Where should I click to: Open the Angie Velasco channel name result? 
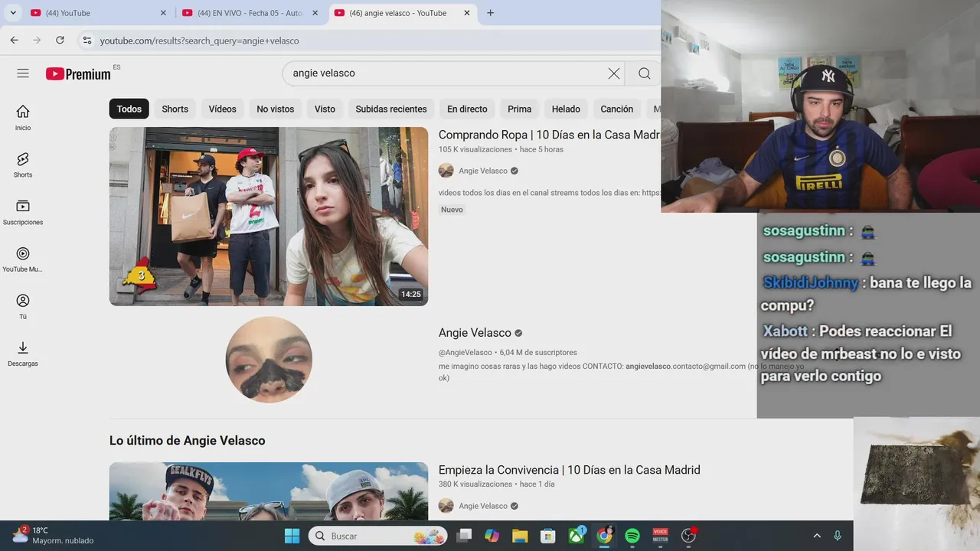pos(475,333)
